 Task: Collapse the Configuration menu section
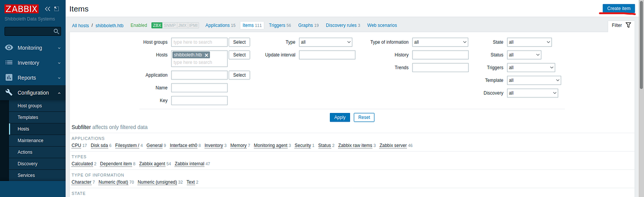click(33, 93)
